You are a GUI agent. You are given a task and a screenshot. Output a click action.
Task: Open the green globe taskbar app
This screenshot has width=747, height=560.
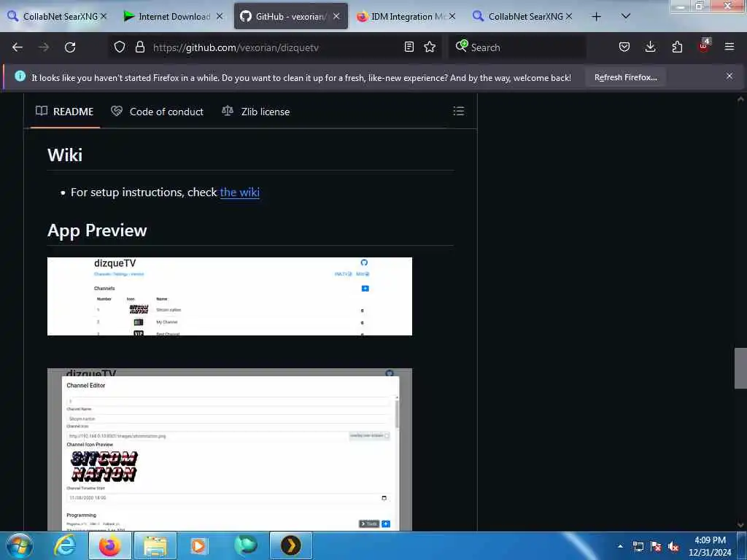246,545
